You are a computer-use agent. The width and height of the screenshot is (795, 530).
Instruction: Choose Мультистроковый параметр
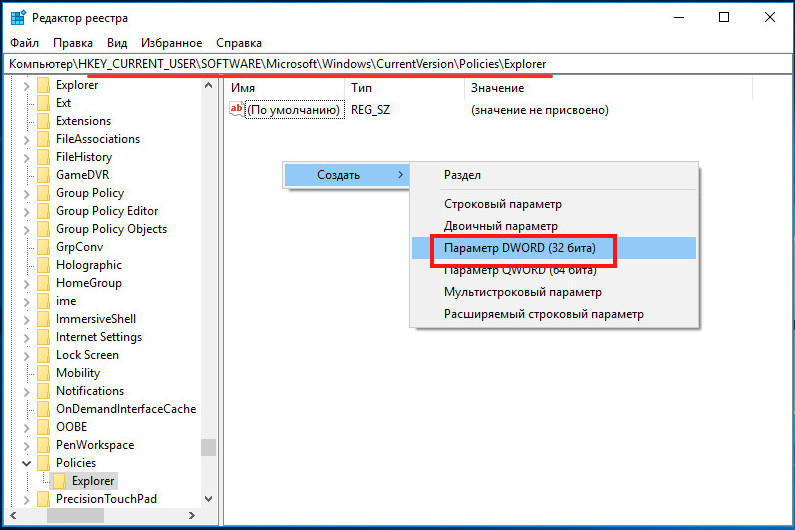click(554, 292)
